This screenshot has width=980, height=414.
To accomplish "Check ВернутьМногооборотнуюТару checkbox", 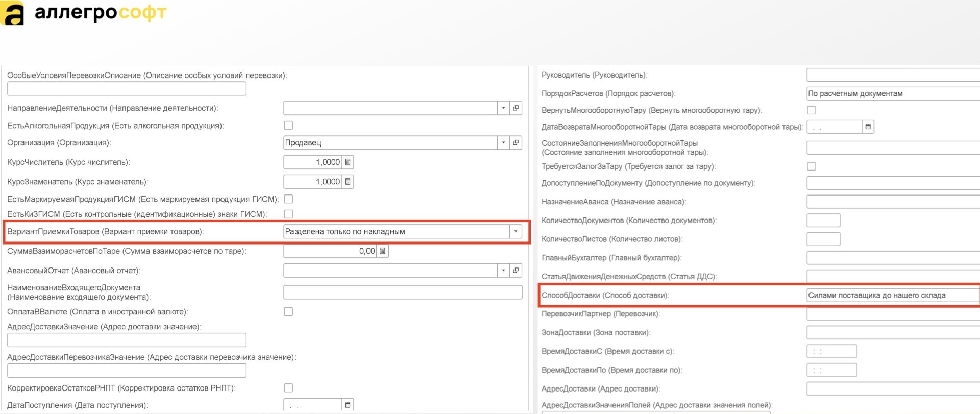I will (x=812, y=110).
